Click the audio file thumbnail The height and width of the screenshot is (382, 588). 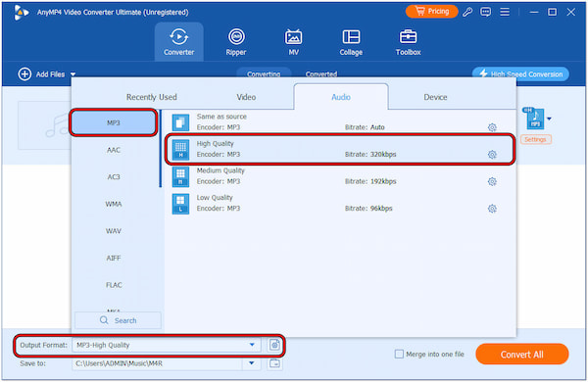click(x=45, y=125)
